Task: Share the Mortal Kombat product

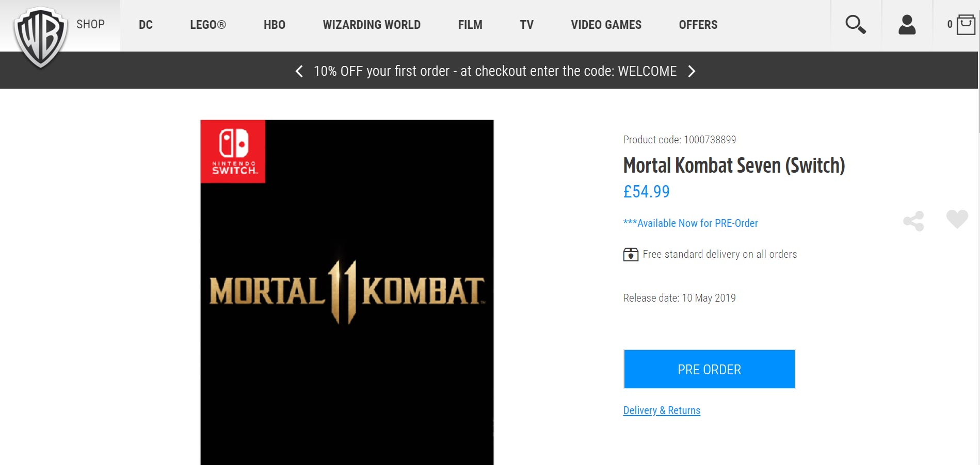Action: 914,221
